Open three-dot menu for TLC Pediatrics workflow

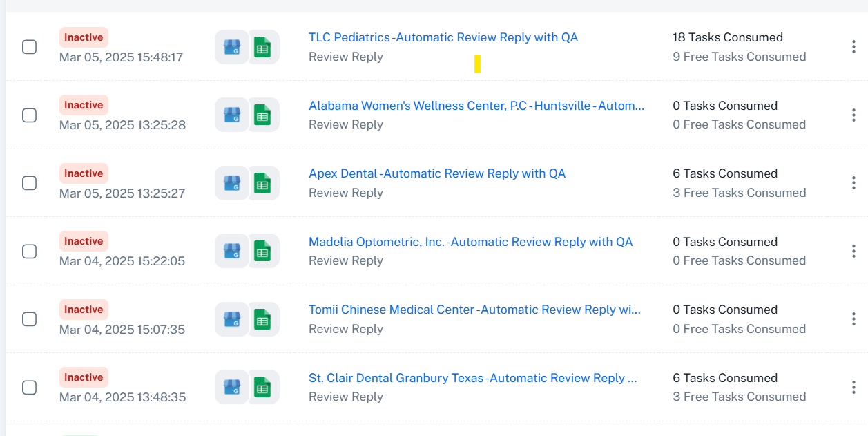[854, 47]
